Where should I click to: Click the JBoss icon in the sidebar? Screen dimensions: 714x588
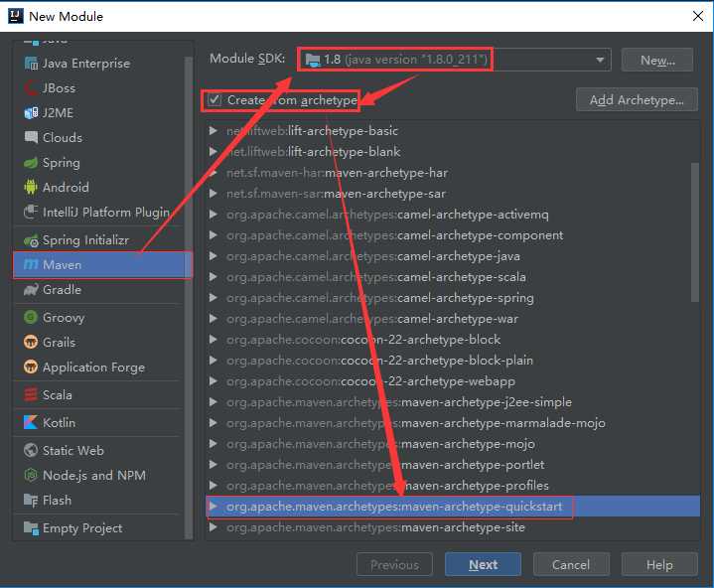31,88
